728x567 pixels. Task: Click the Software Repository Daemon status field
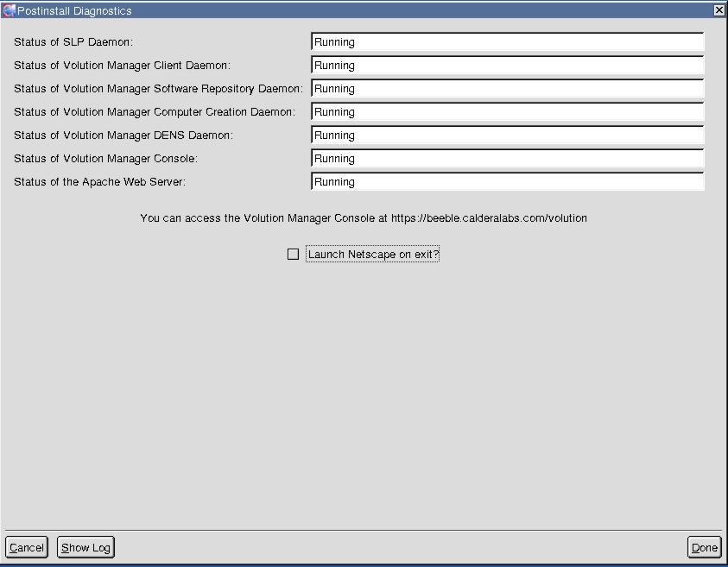pyautogui.click(x=507, y=89)
